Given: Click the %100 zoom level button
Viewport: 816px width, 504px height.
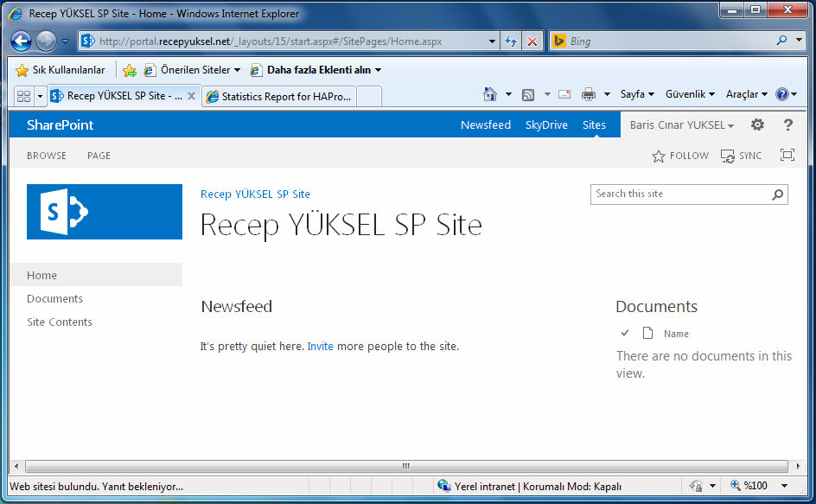Looking at the screenshot, I should (749, 486).
